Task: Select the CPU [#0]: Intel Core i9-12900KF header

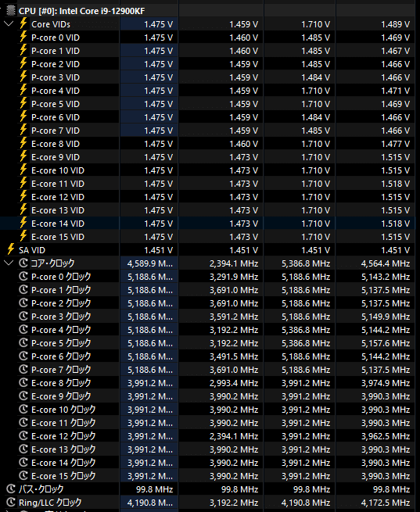Action: point(81,11)
